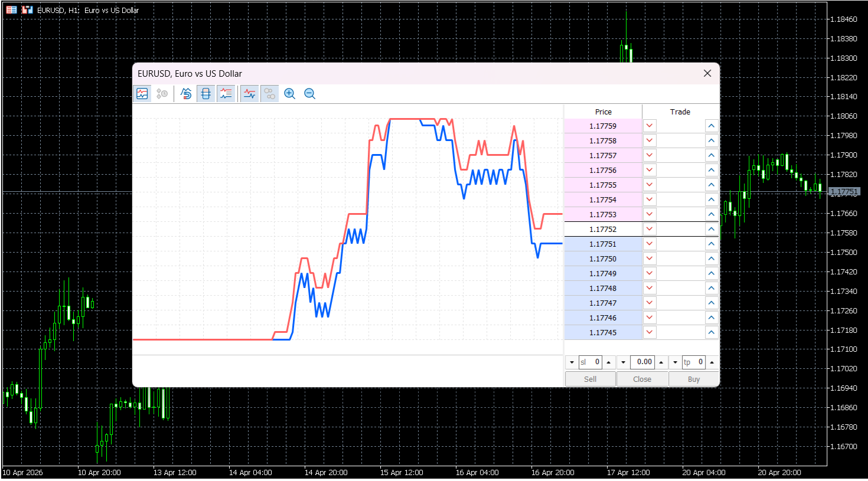Focus the sl stop loss field
This screenshot has height=481, width=868.
[x=590, y=362]
